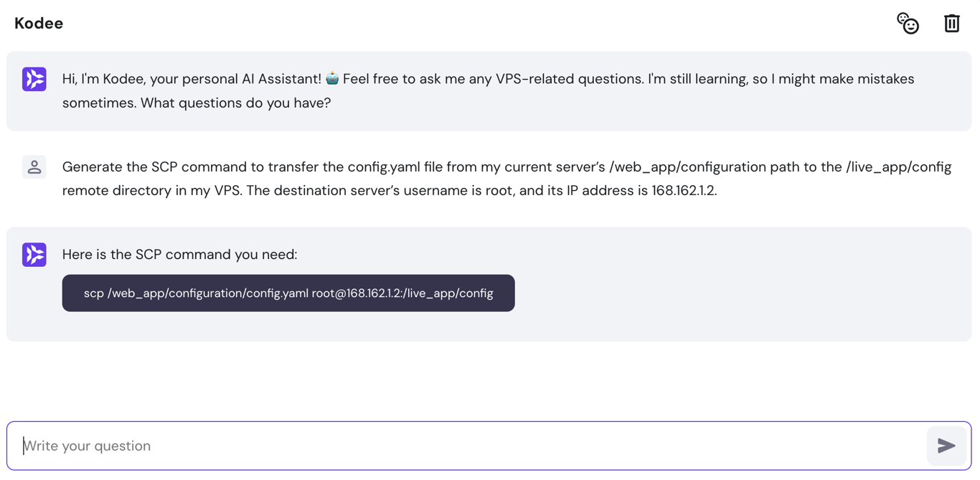This screenshot has width=980, height=480.
Task: Click the dark command snippet to copy it
Action: click(x=288, y=293)
